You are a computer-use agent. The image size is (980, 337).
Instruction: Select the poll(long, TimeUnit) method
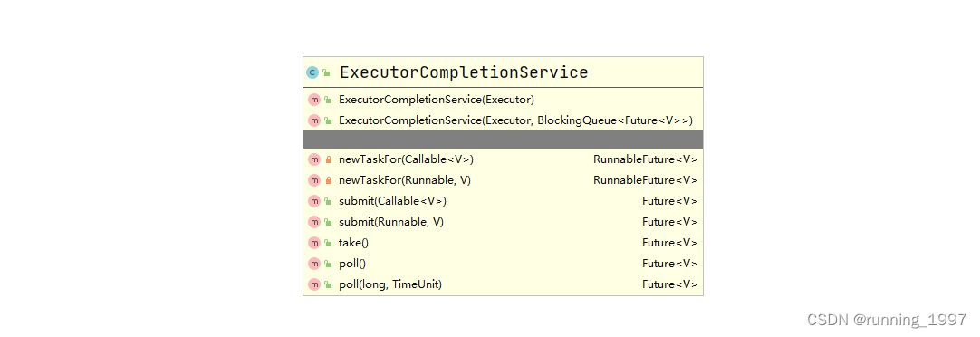[390, 284]
